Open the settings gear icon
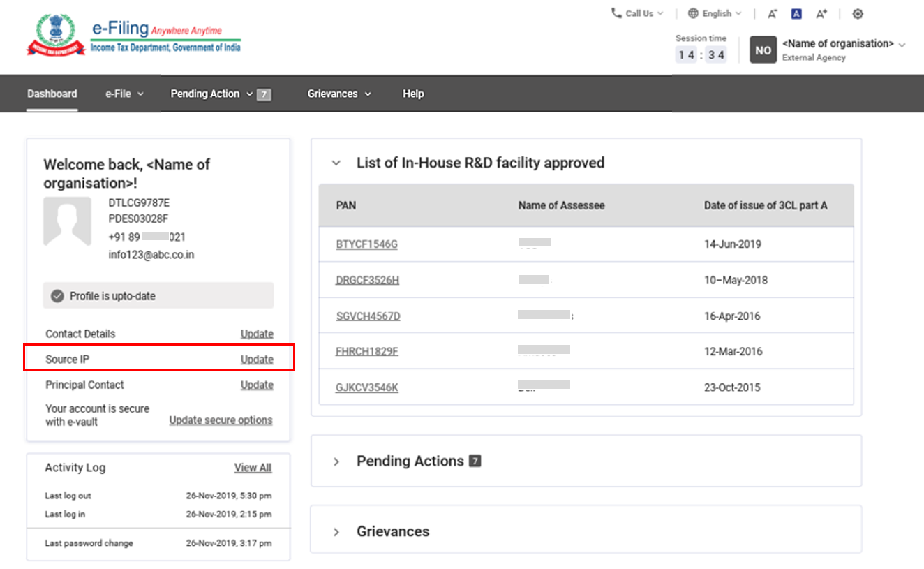Viewport: 924px width, 569px height. point(858,14)
